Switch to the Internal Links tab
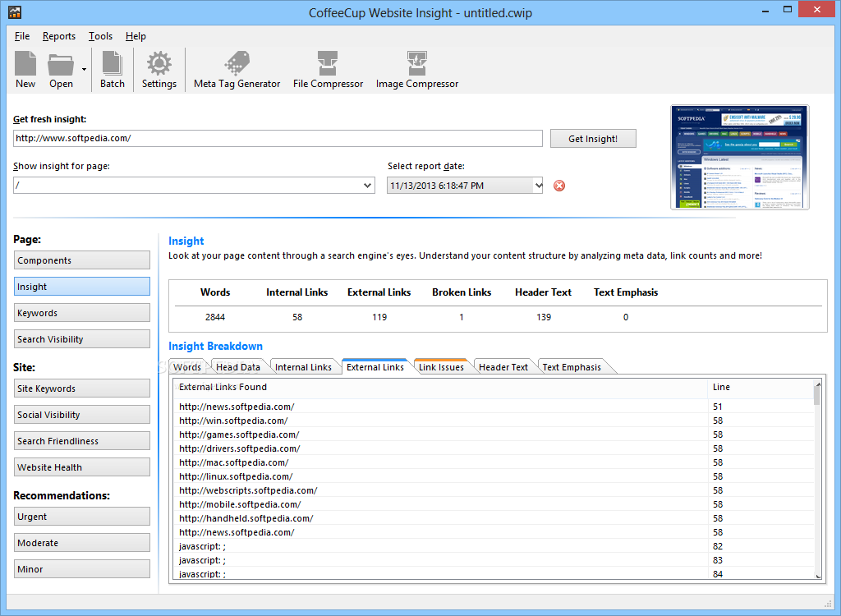Viewport: 841px width, 616px height. click(303, 367)
